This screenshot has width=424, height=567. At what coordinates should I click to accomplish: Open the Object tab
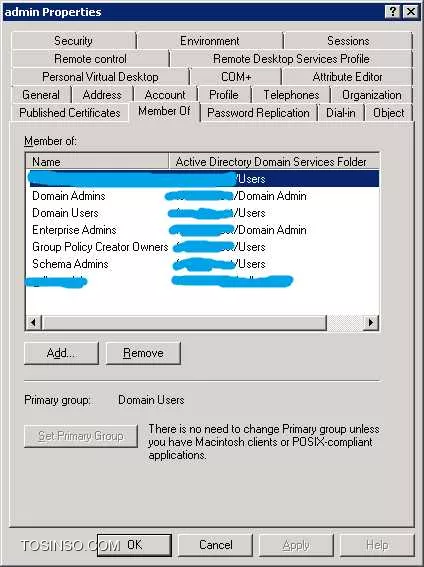(389, 113)
